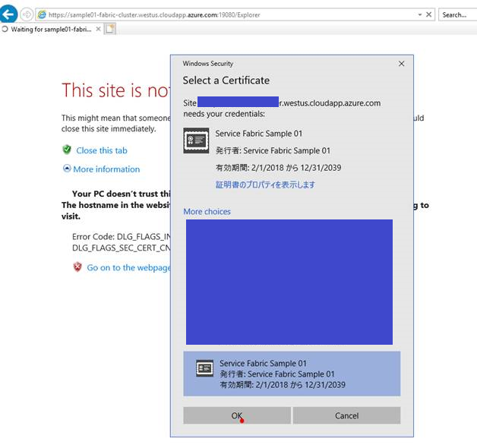
Task: Click the 'Error Code: DLG_FLAGS_IN' text
Action: (122, 237)
